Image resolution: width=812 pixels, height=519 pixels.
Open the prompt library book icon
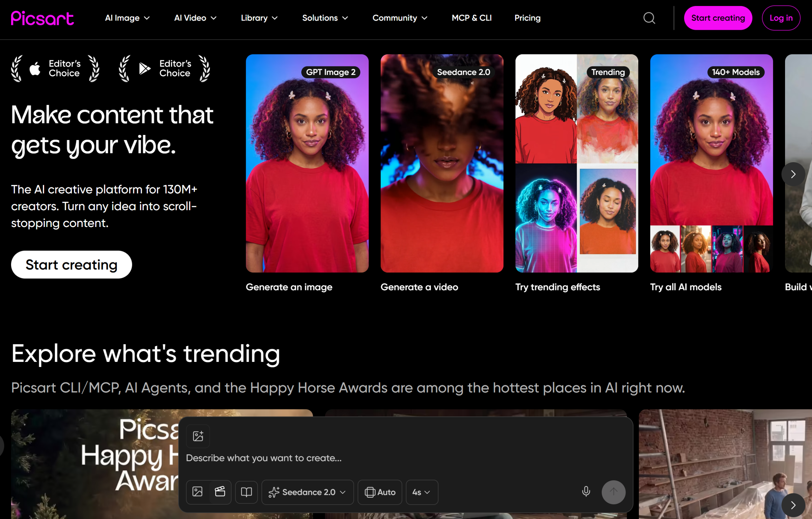coord(246,492)
